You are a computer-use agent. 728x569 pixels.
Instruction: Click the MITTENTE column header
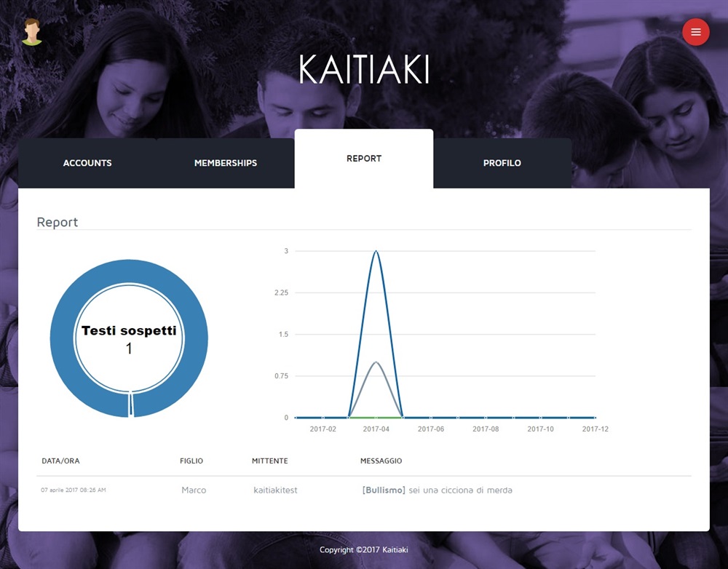tap(270, 461)
